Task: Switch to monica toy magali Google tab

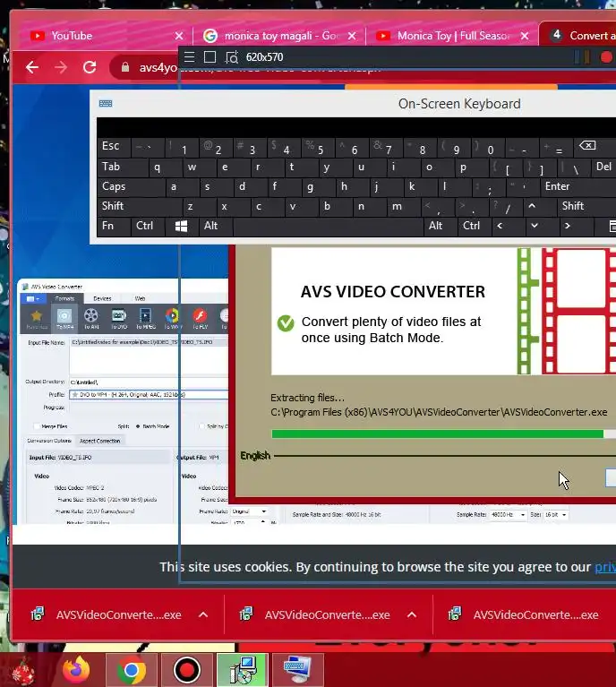Action: [x=279, y=36]
